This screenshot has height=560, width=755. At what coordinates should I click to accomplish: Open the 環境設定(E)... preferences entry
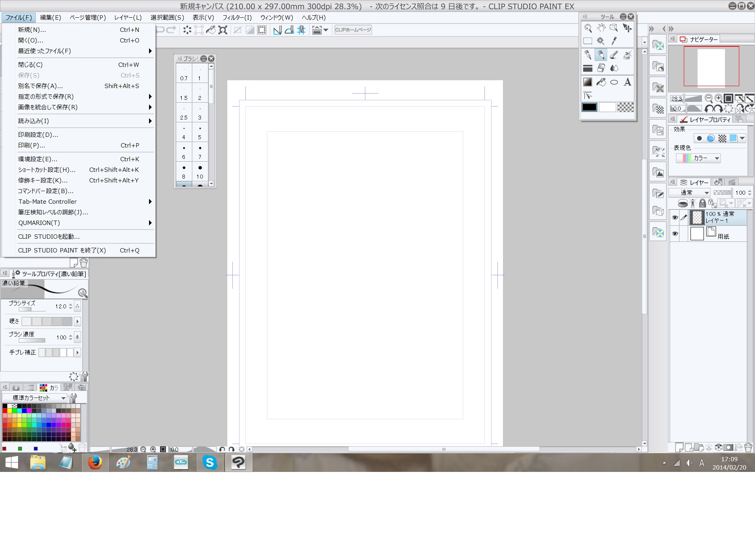point(38,159)
